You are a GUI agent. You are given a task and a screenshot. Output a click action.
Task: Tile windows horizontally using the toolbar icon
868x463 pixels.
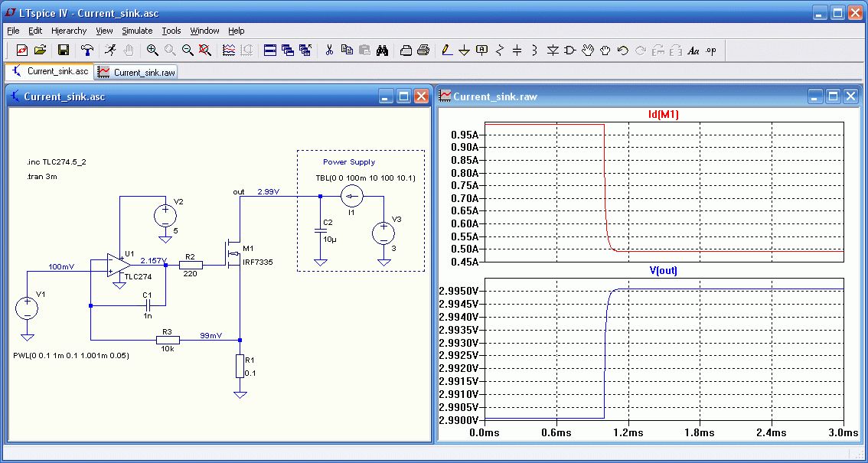point(269,51)
